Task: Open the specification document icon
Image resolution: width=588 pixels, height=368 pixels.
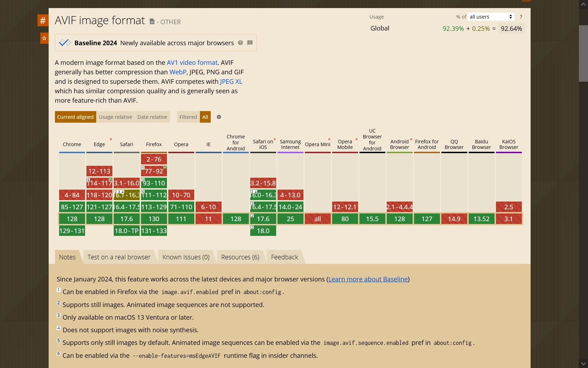Action: (x=152, y=22)
